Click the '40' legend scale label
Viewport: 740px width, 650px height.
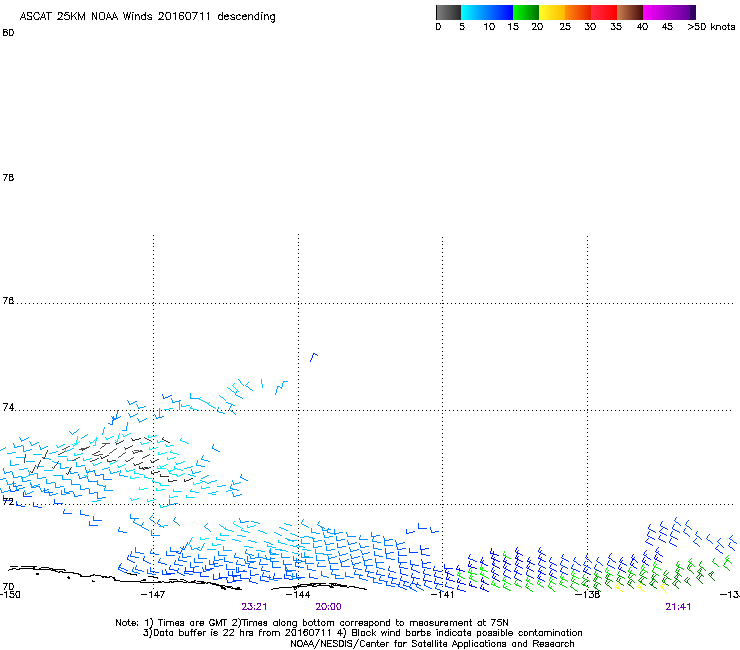(642, 27)
